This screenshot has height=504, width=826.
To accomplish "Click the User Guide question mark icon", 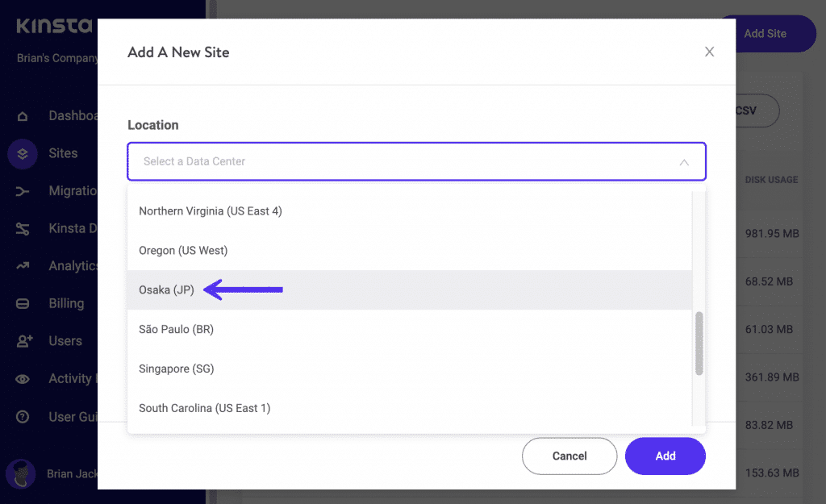I will coord(23,417).
